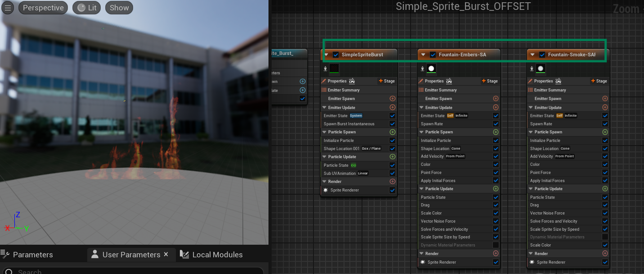Switch to the Parameters tab
644x274 pixels.
(x=27, y=255)
